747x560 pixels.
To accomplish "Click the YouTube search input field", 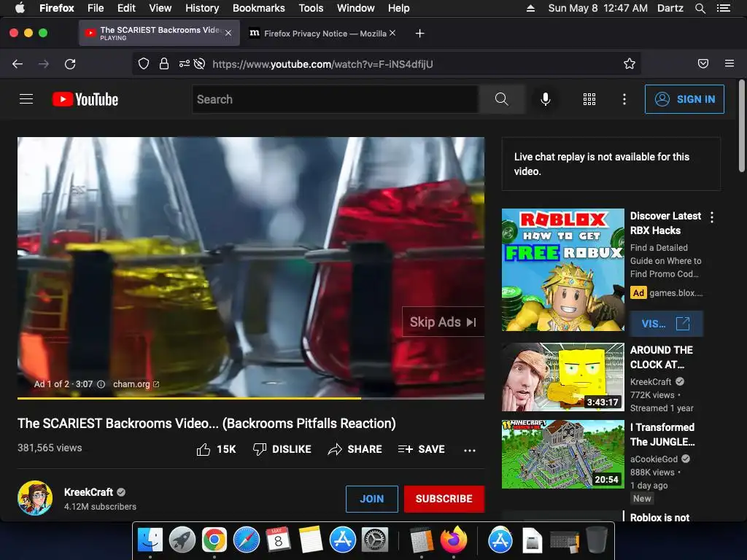I will 336,99.
